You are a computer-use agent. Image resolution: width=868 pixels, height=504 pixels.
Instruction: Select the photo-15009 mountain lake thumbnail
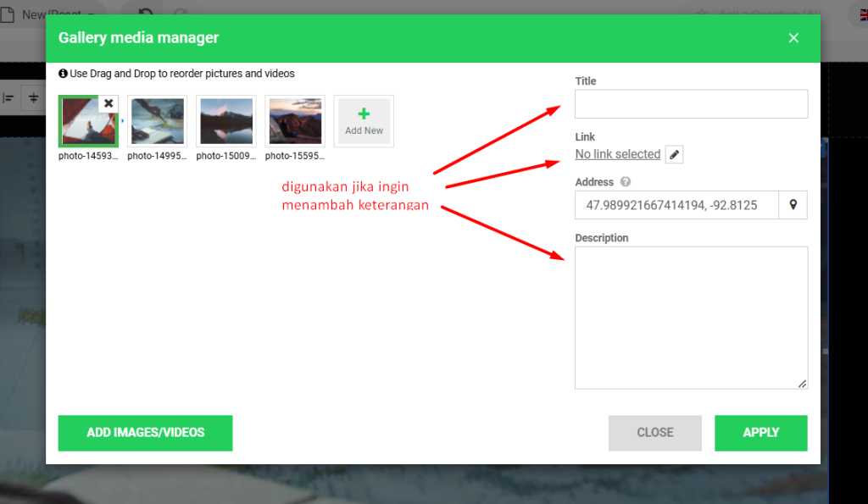tap(225, 121)
